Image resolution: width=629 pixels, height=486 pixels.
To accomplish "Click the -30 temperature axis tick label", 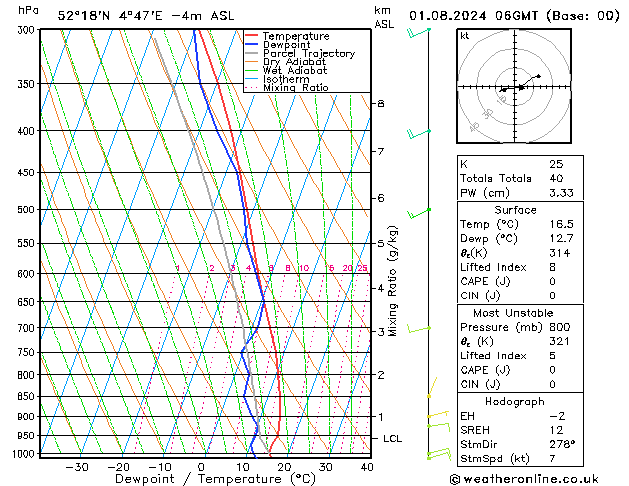I will click(77, 467).
